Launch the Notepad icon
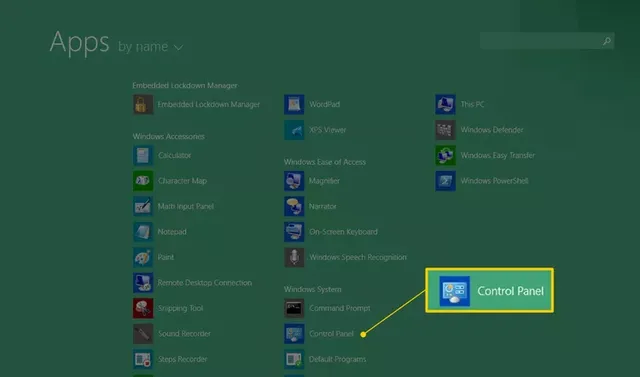This screenshot has width=640, height=377. 143,232
